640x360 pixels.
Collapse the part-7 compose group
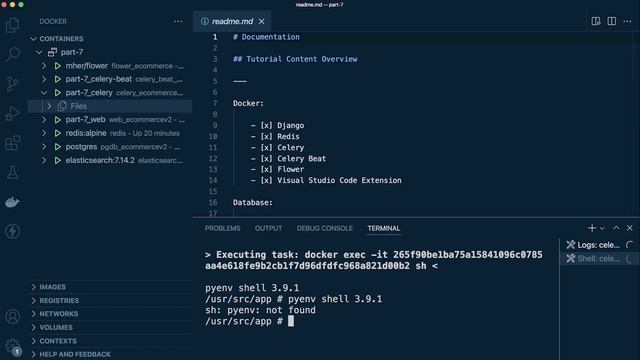tap(39, 52)
